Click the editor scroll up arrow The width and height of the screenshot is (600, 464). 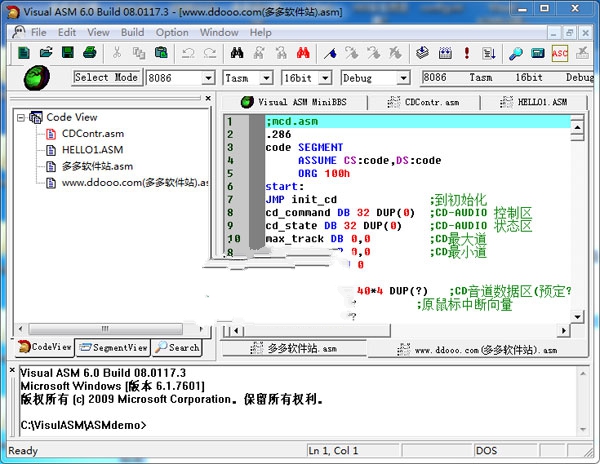(577, 127)
